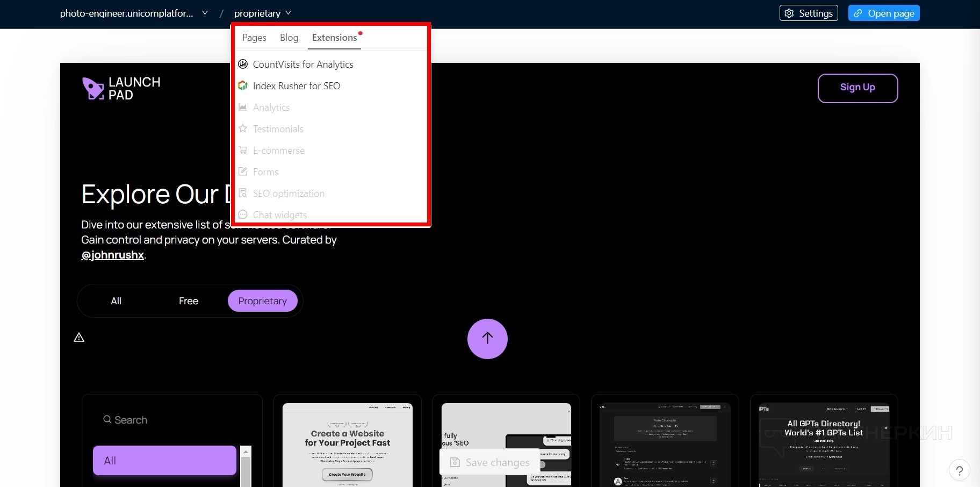Select the purple All category item
This screenshot has height=487, width=980.
tap(164, 461)
